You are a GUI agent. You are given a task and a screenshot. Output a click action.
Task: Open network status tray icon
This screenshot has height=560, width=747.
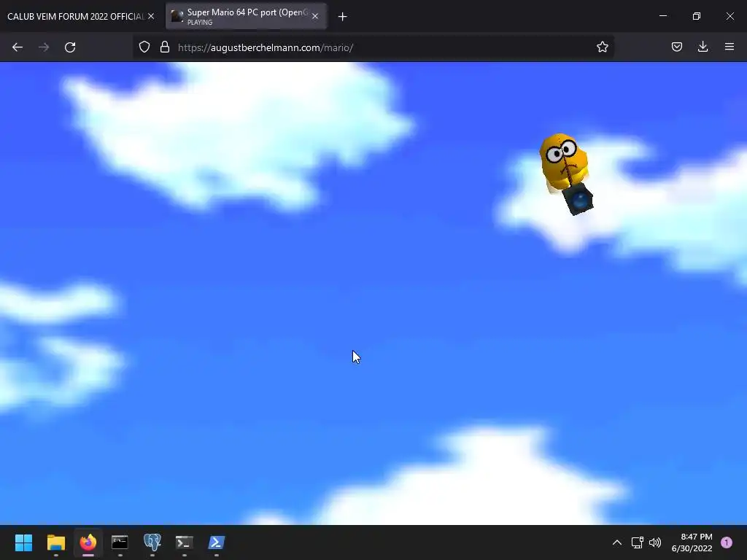click(x=637, y=542)
